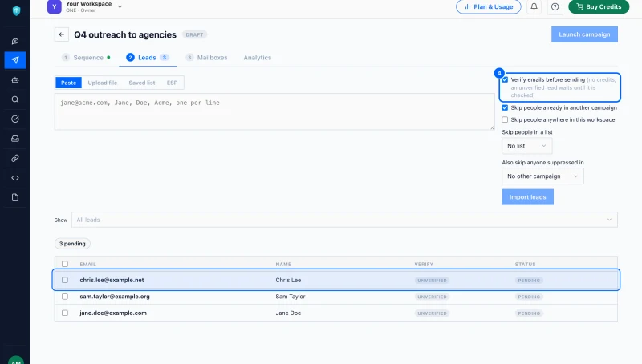The width and height of the screenshot is (642, 364).
Task: Open the magnifier search sidebar icon
Action: click(15, 99)
